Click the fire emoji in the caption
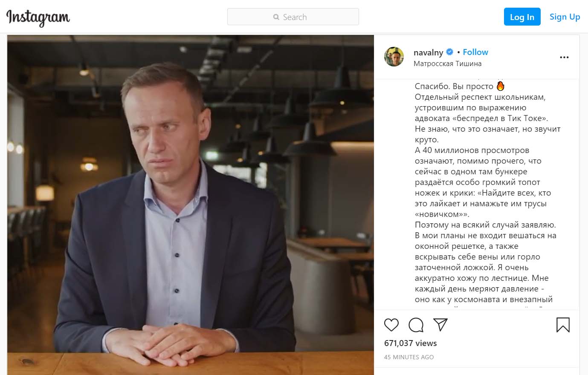Screen dimensions: 588x375 pos(500,86)
